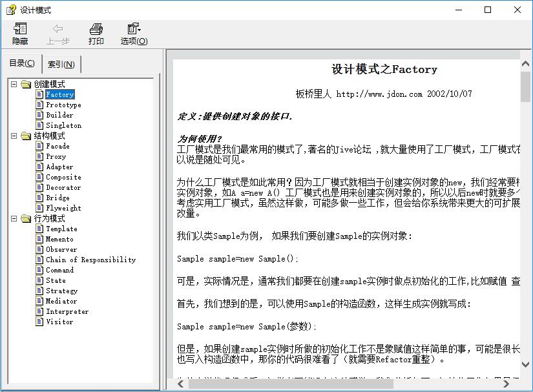Open the Strategy topic

(x=62, y=291)
